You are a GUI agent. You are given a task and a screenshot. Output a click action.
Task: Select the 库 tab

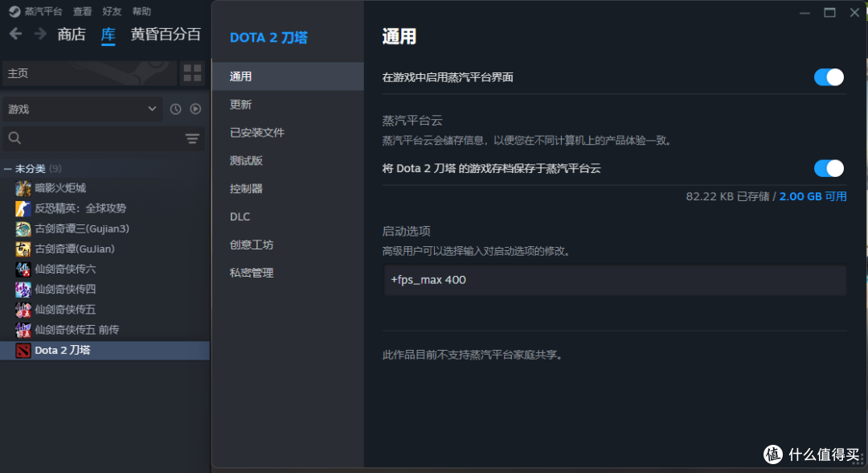point(108,35)
